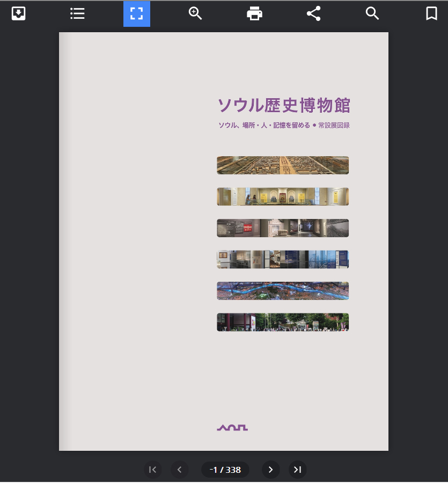Open the share options

coord(313,14)
